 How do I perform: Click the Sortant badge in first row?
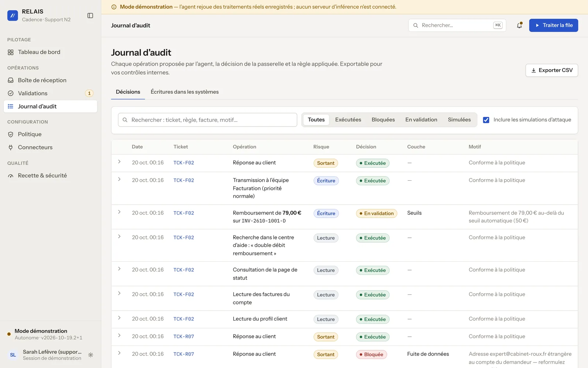click(x=326, y=163)
